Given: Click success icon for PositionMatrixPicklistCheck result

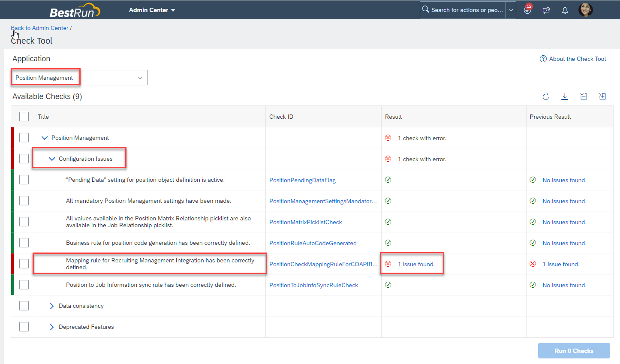Looking at the screenshot, I should (388, 222).
